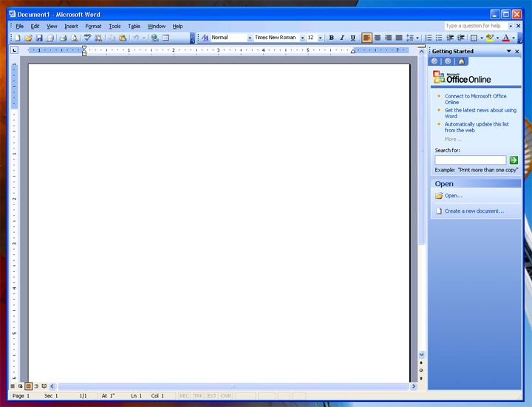This screenshot has width=532, height=407.
Task: Create a new blank document from toolbar
Action: pyautogui.click(x=17, y=38)
